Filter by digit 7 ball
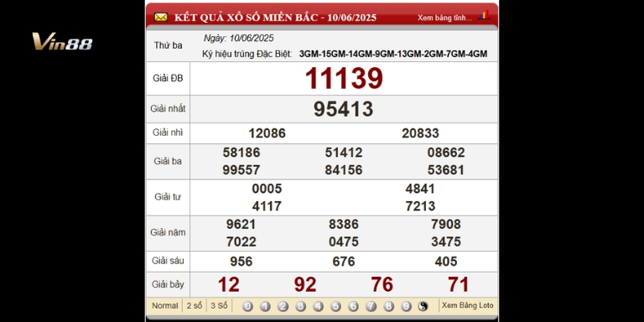The height and width of the screenshot is (322, 644). coord(371,306)
